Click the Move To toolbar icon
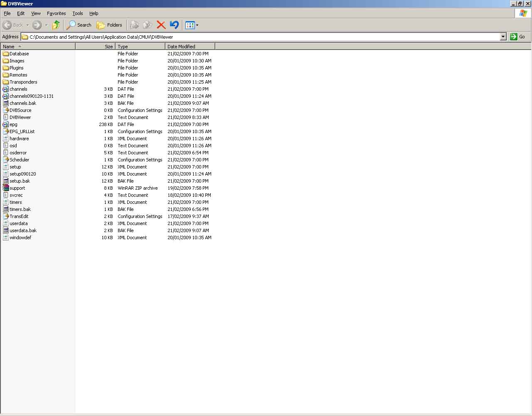Image resolution: width=532 pixels, height=416 pixels. [134, 25]
